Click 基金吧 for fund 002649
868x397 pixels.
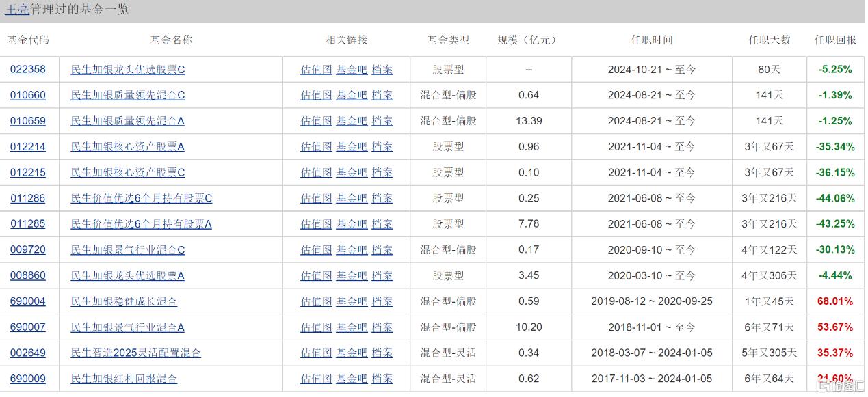click(352, 353)
